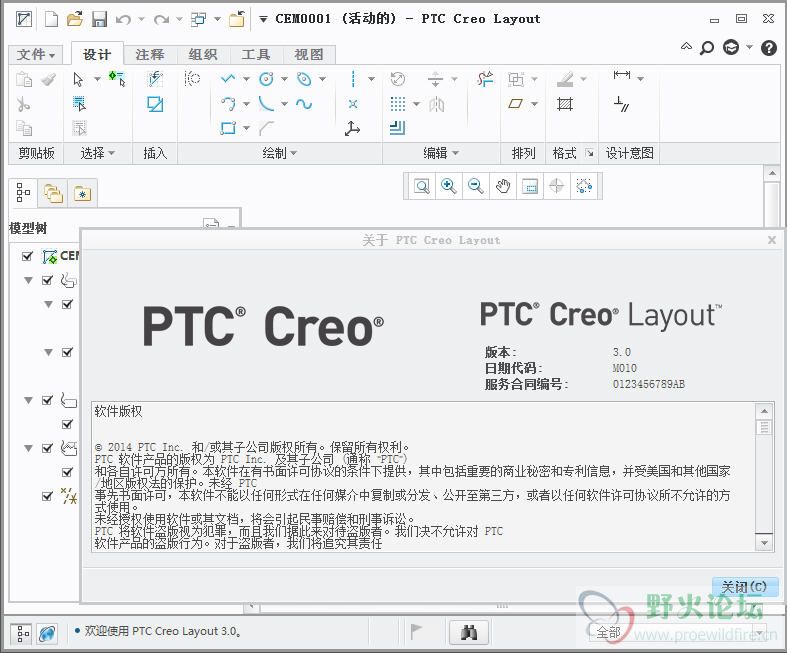Click the New file icon
Screen dimensions: 787x653
[x=51, y=20]
